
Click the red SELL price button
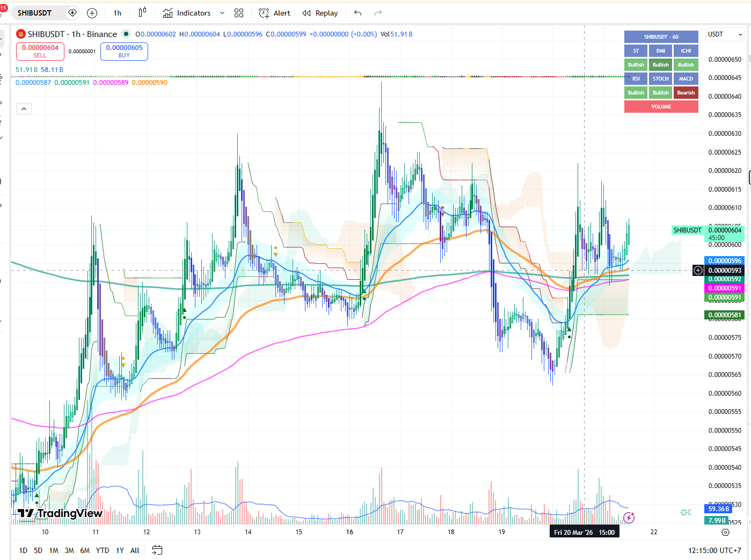coord(40,51)
